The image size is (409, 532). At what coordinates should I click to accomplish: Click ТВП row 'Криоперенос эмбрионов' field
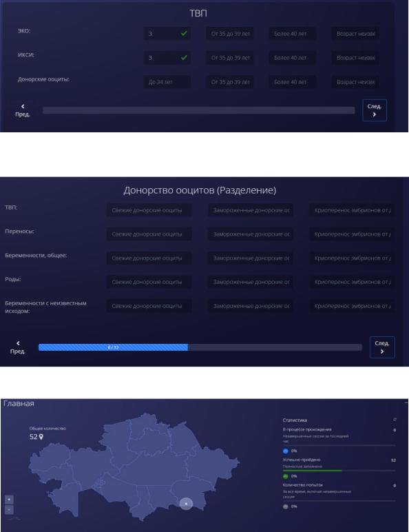coord(352,210)
